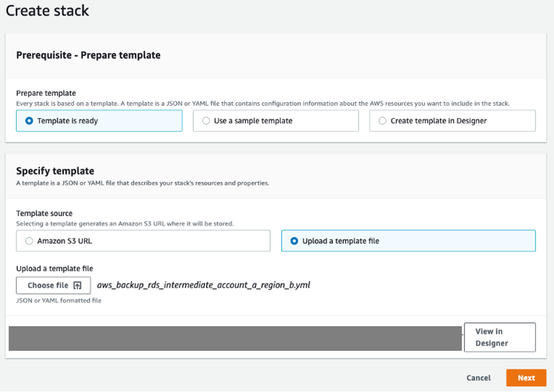The image size is (554, 392).
Task: Cancel the stack creation
Action: tap(478, 378)
